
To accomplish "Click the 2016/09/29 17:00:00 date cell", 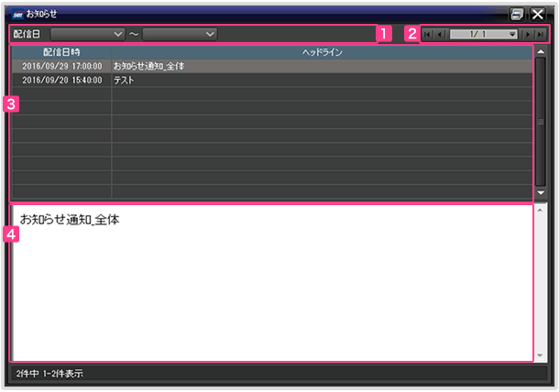I will click(61, 66).
